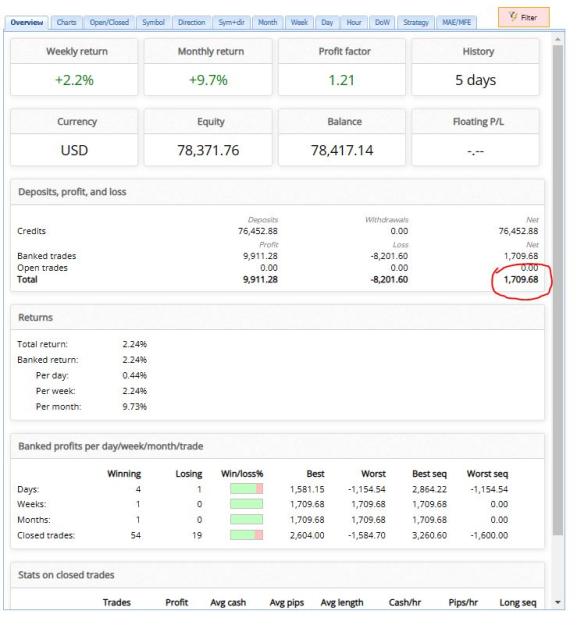Switch to the Charts tab
Viewport: 577px width, 625px height.
tap(66, 22)
